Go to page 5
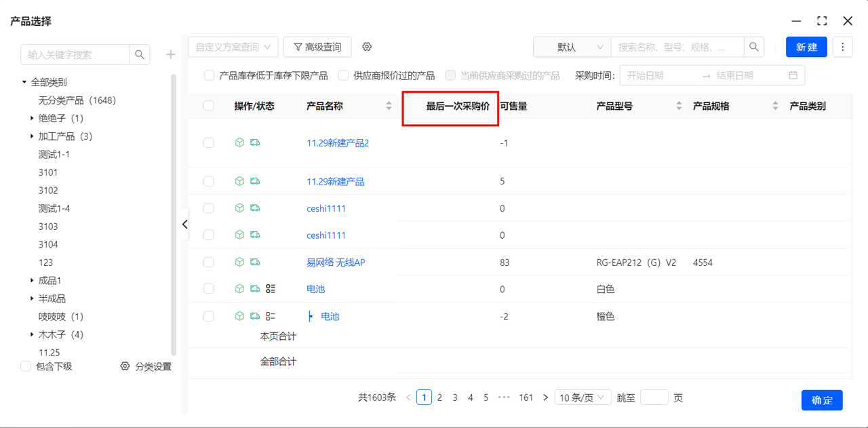 486,397
